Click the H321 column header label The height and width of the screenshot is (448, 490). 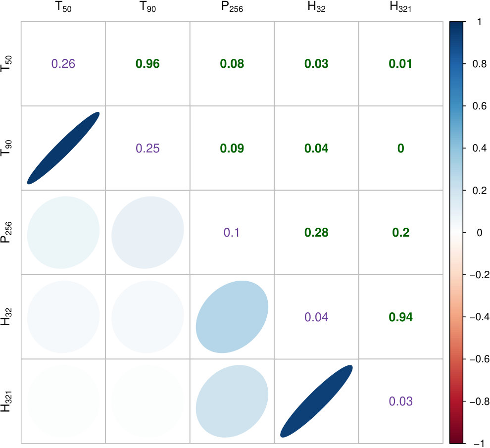click(400, 6)
